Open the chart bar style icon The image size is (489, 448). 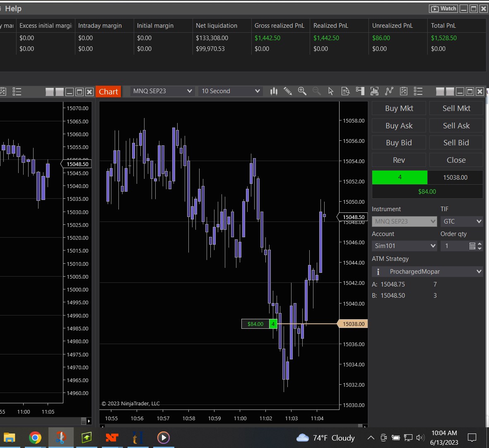274,91
